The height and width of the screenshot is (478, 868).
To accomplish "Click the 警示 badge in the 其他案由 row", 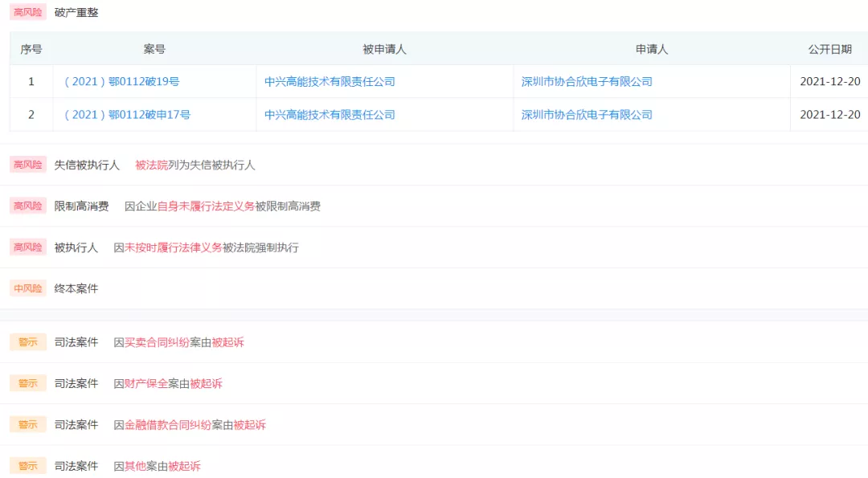I will click(28, 466).
